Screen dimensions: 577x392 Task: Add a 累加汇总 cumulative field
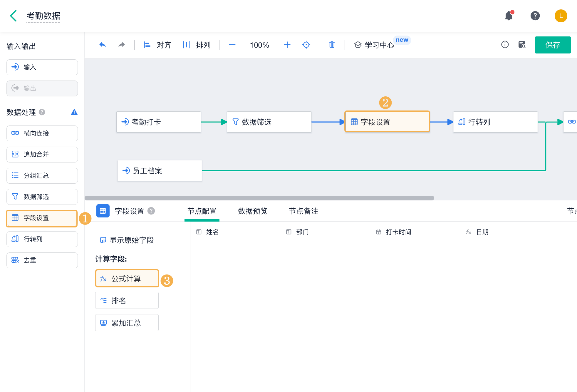127,323
